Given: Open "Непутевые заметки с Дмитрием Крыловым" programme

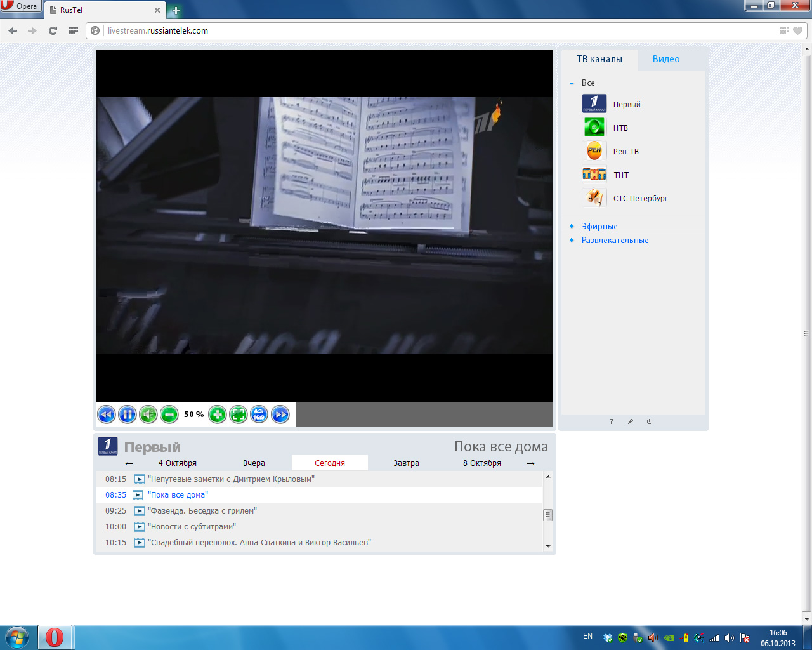Looking at the screenshot, I should click(x=232, y=479).
